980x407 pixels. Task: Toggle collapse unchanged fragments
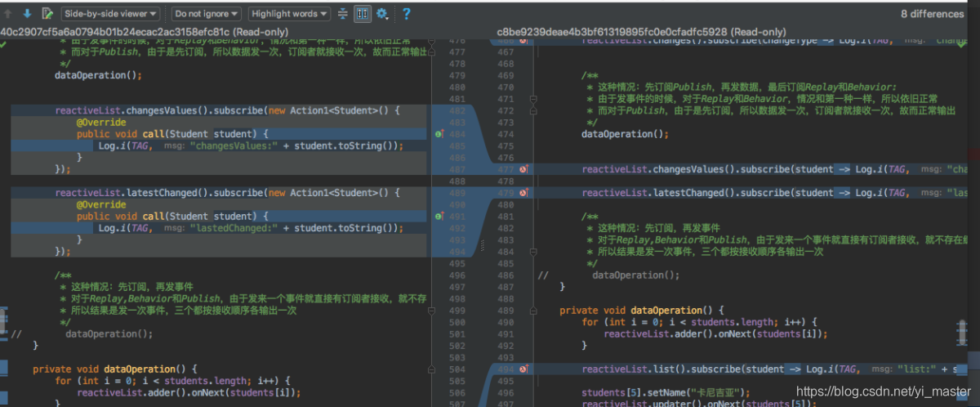pos(343,14)
